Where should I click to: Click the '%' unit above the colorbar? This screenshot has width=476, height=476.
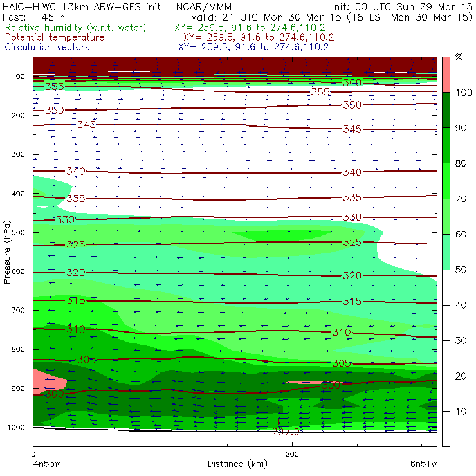coord(459,57)
